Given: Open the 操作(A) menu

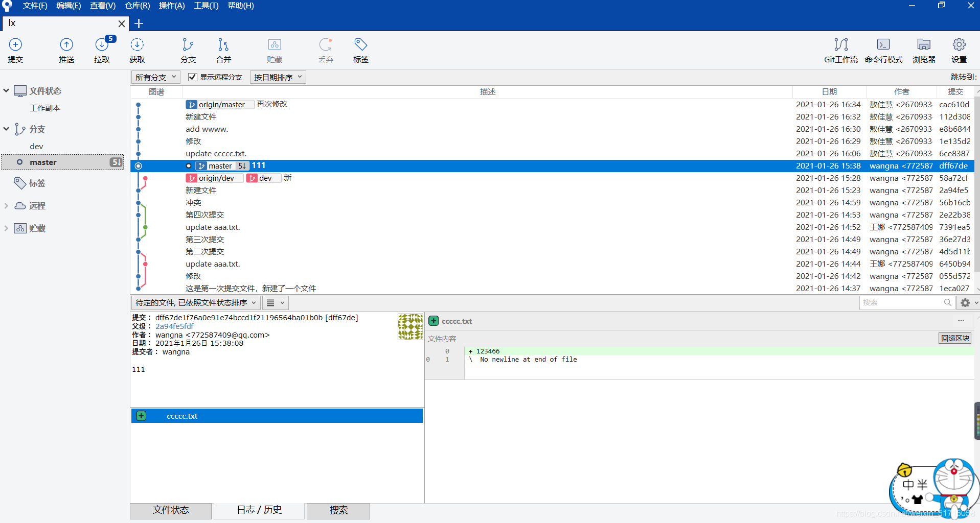Looking at the screenshot, I should (x=172, y=6).
